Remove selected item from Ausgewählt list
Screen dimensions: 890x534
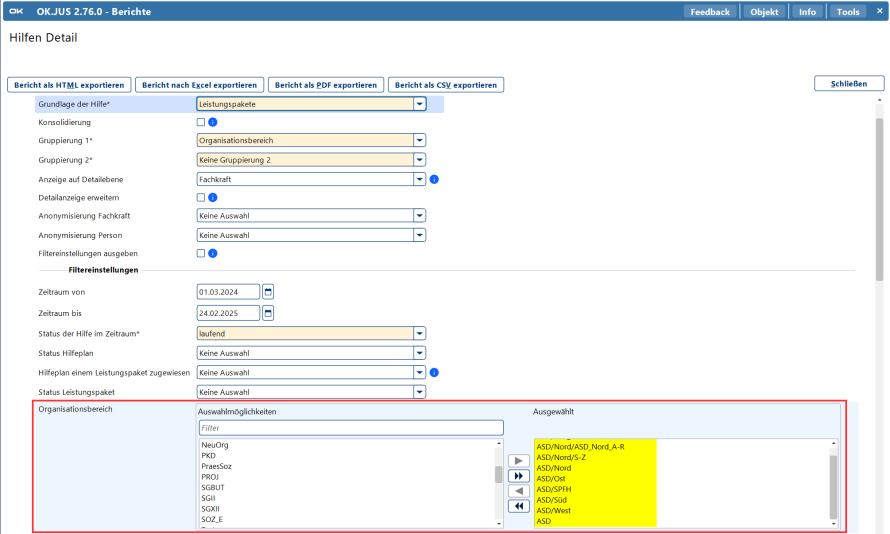[518, 491]
